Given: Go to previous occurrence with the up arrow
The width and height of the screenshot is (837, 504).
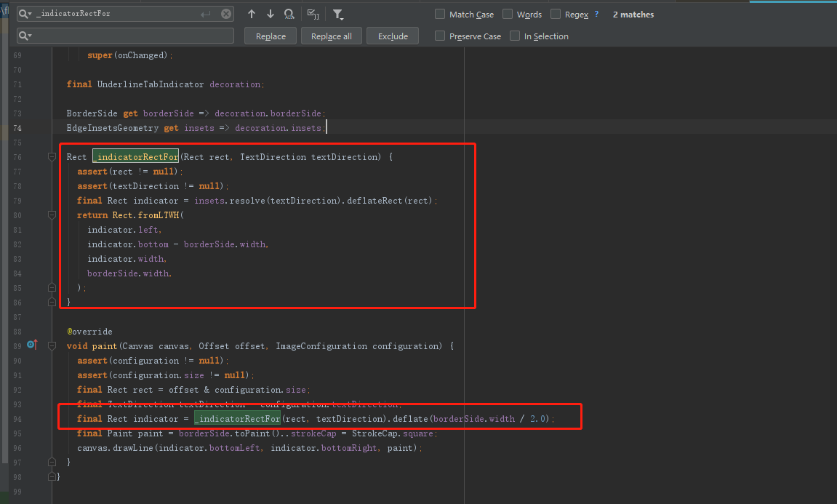Looking at the screenshot, I should 252,14.
